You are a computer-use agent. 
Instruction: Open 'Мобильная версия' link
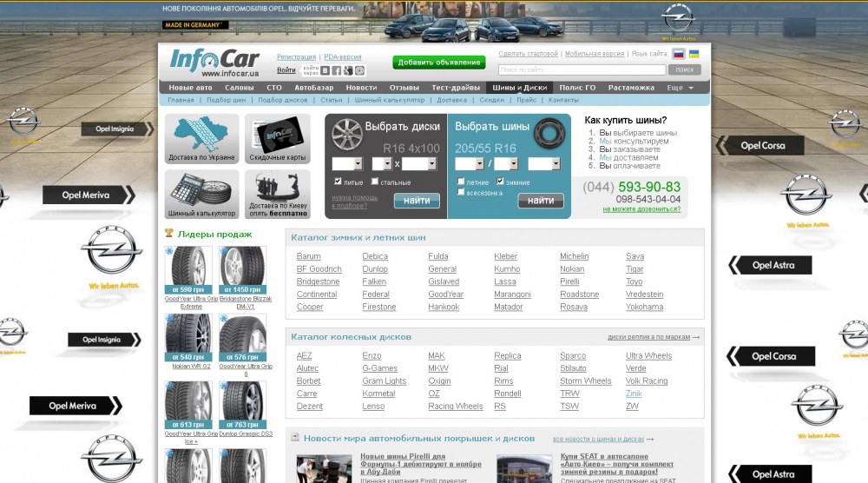(x=595, y=54)
